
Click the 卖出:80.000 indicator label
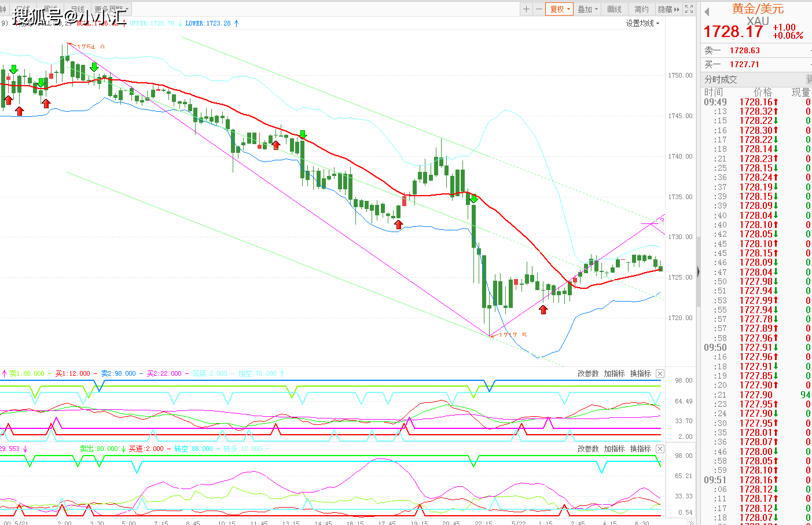(98, 449)
